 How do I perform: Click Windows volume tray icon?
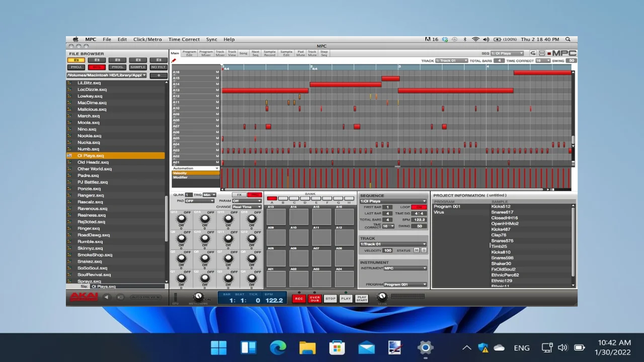click(562, 347)
